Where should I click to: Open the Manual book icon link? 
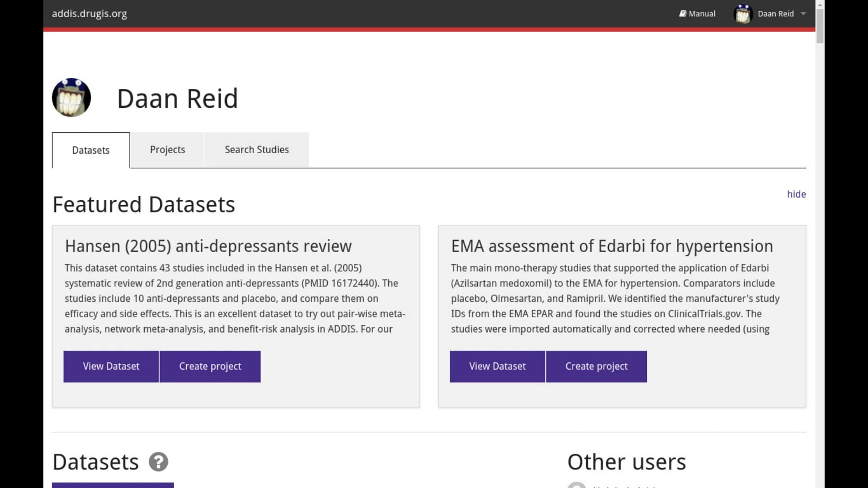(697, 14)
